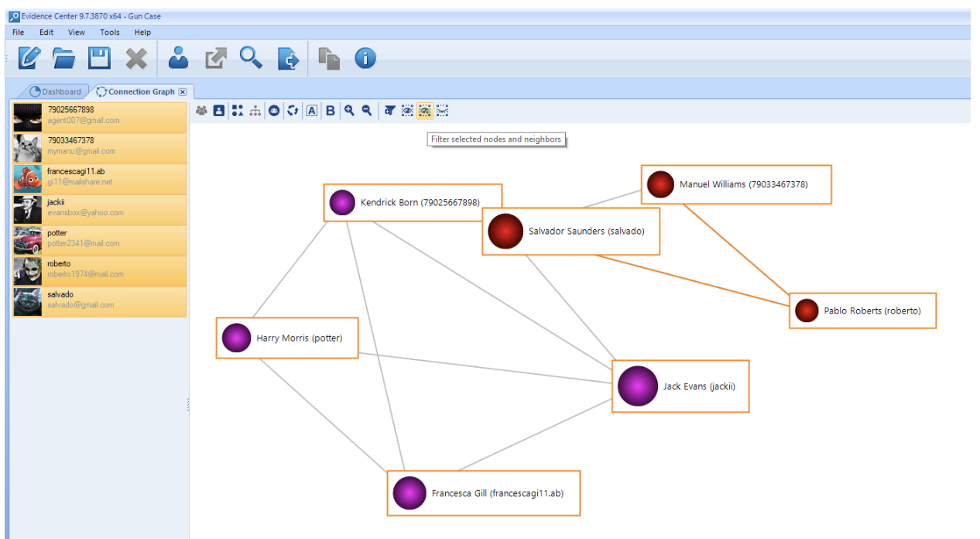Select the francescagi11.ab contact thumbnail

(28, 179)
